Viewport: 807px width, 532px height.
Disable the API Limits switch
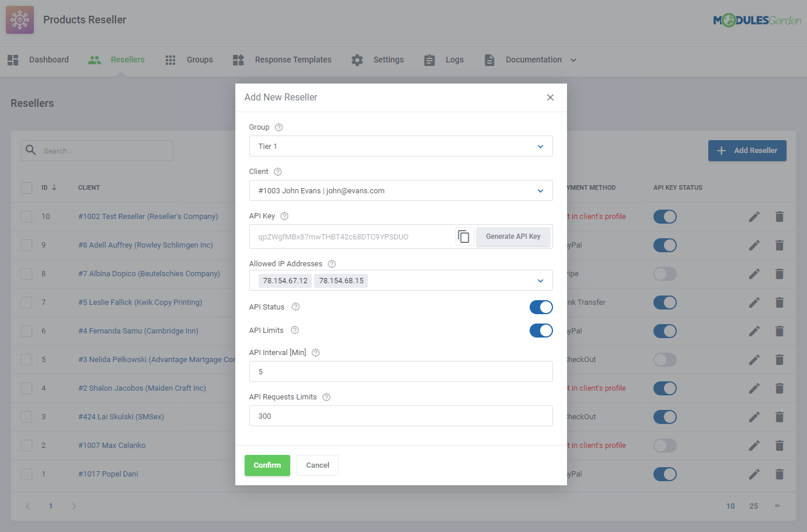[x=541, y=330]
